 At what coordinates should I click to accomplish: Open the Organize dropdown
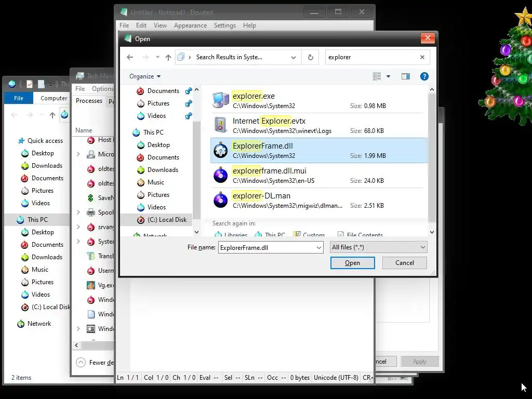click(x=145, y=76)
